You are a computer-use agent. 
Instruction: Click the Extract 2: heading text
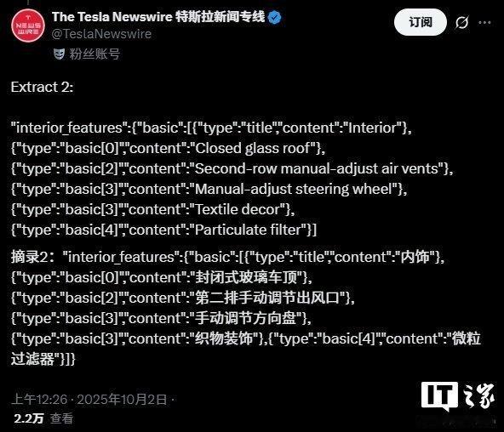[x=42, y=88]
